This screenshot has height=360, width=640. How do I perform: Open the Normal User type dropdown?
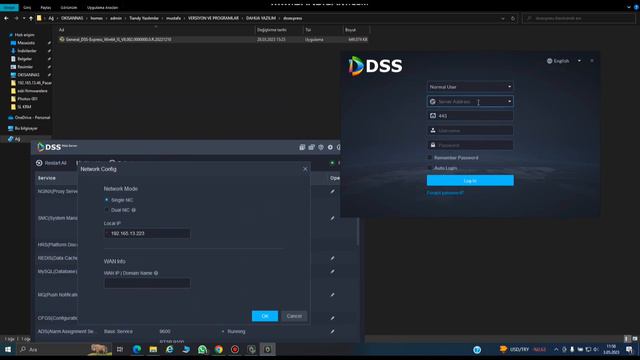[x=470, y=87]
